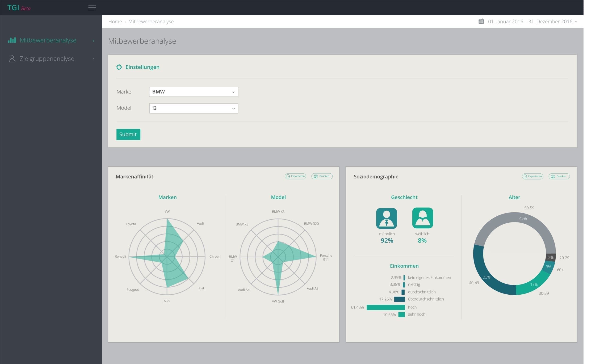
Task: Click the TGI Beta logo
Action: click(x=19, y=8)
